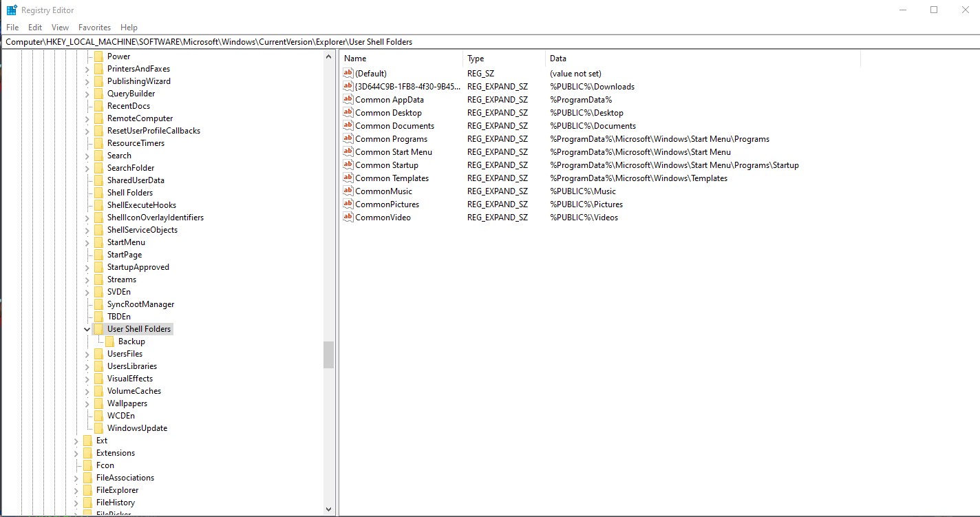Click the tree pane scrollbar thumb
980x517 pixels.
pyautogui.click(x=328, y=355)
